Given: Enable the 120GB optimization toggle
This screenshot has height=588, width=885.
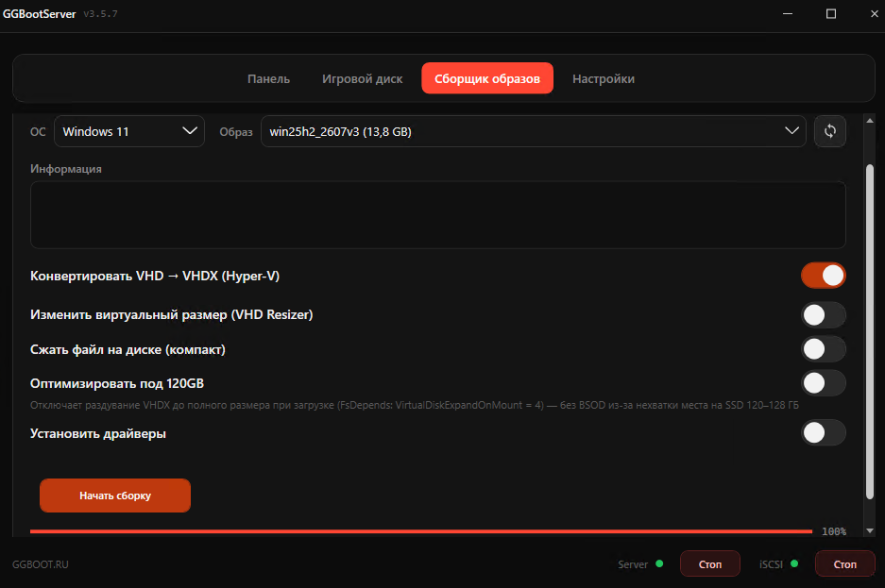Looking at the screenshot, I should click(x=823, y=383).
